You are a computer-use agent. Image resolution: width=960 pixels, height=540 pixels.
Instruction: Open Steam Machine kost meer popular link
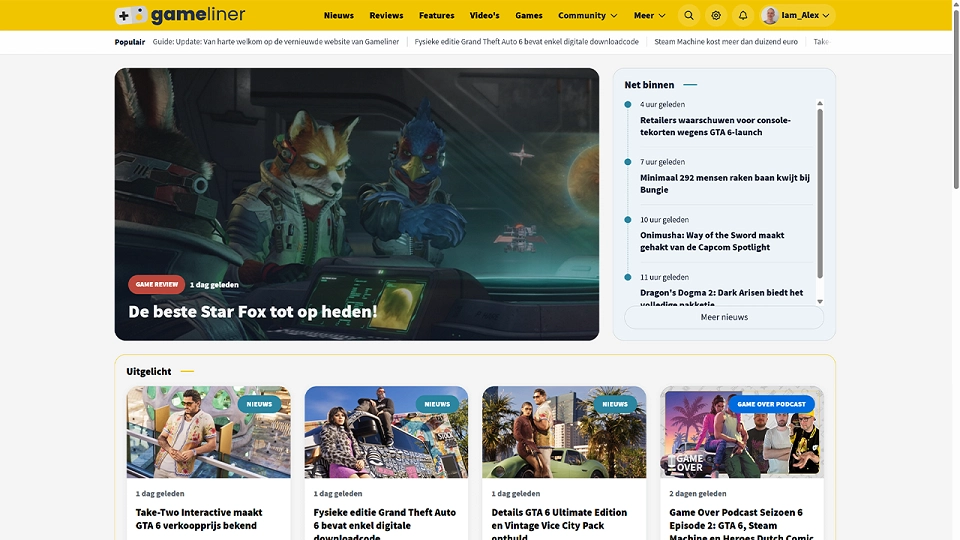726,42
